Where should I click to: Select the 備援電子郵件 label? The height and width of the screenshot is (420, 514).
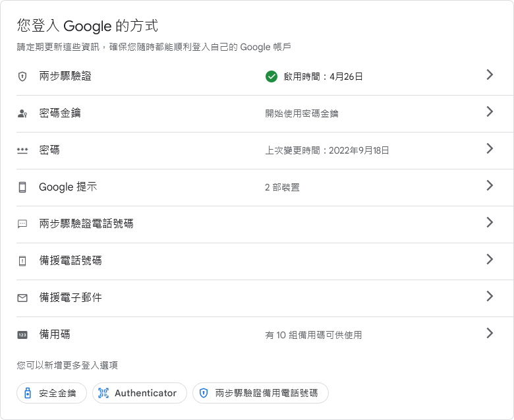(71, 297)
